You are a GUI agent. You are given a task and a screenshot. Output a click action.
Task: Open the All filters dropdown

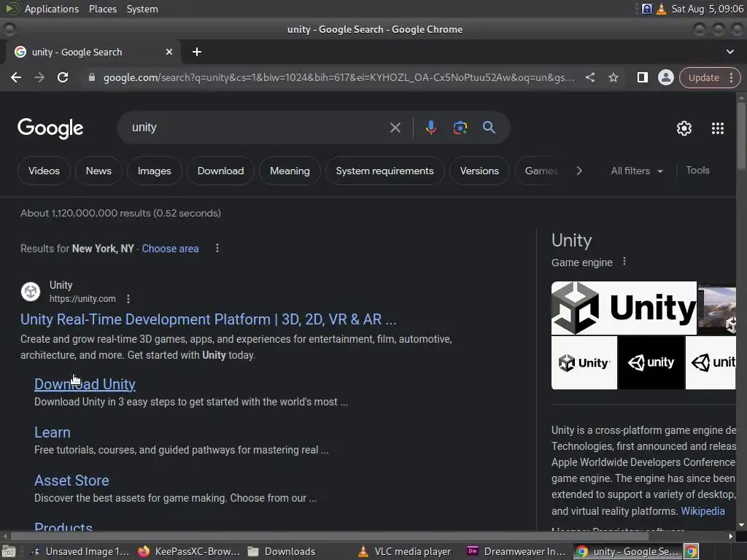point(637,171)
